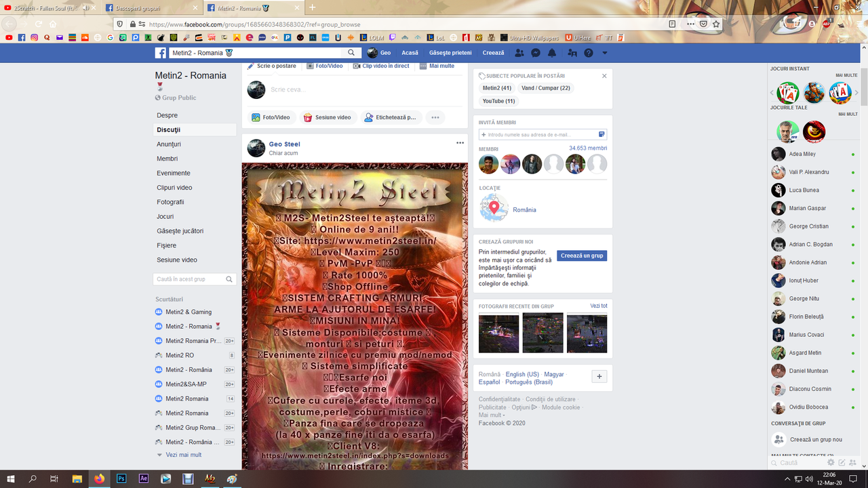The image size is (868, 488).
Task: Open the friend requests icon
Action: pyautogui.click(x=519, y=53)
